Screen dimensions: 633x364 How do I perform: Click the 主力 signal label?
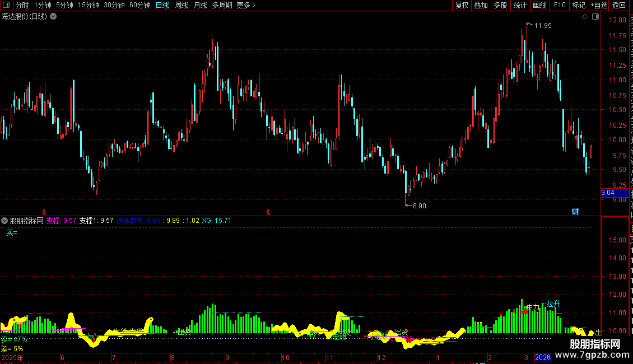point(533,307)
